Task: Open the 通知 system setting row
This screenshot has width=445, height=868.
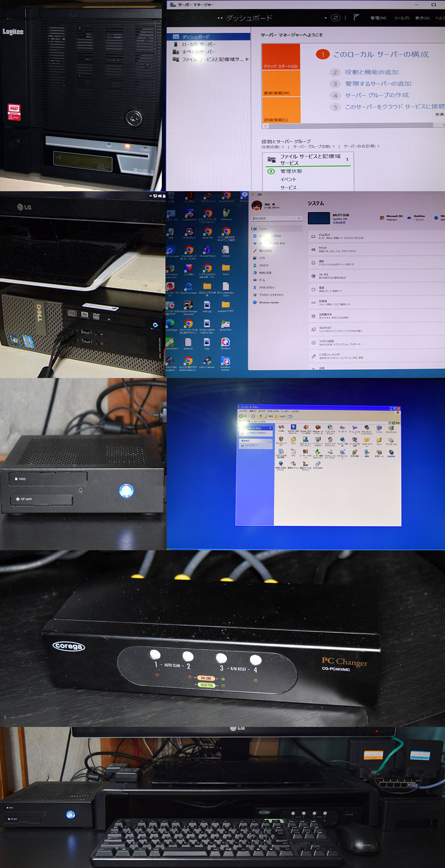Action: click(376, 263)
